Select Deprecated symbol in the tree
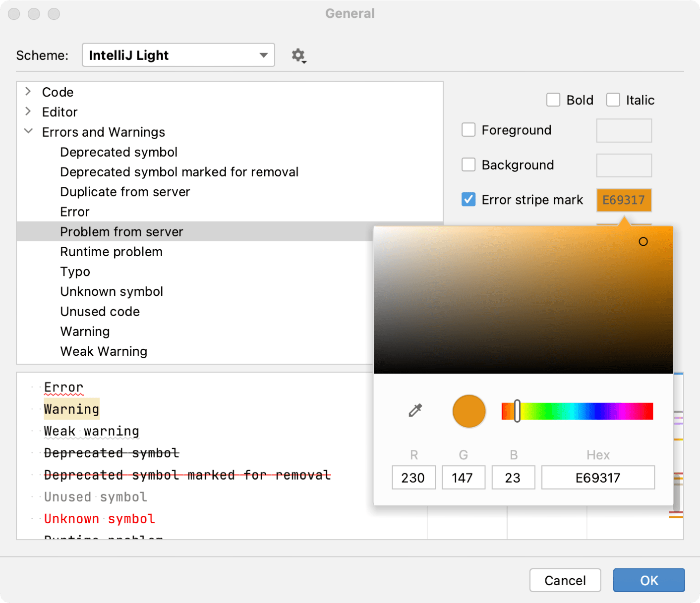700x603 pixels. [x=118, y=152]
